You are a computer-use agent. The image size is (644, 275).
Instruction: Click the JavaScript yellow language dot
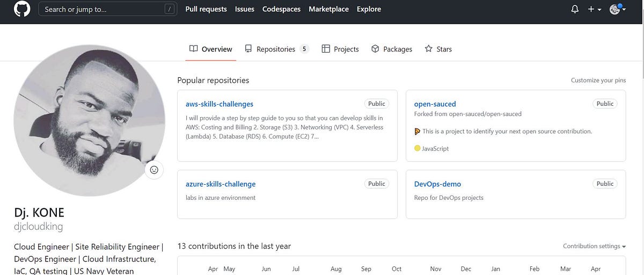click(418, 148)
